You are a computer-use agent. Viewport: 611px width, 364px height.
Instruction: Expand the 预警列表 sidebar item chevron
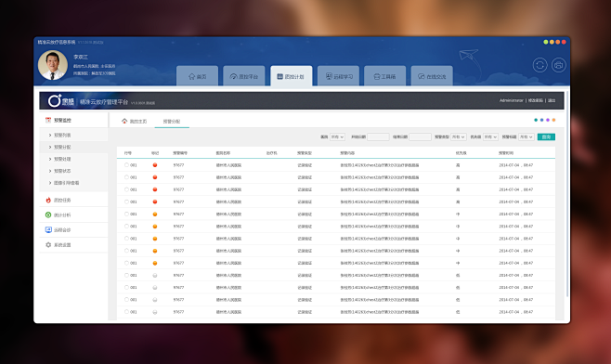50,136
